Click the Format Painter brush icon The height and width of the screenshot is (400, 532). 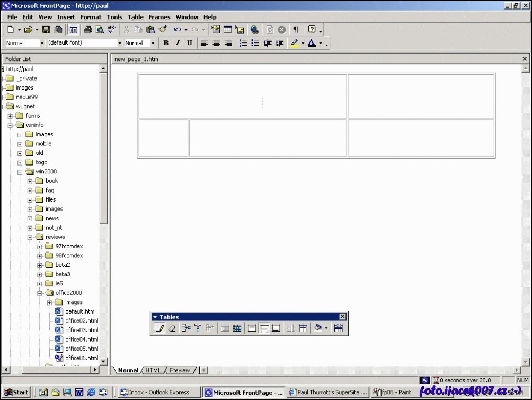163,30
